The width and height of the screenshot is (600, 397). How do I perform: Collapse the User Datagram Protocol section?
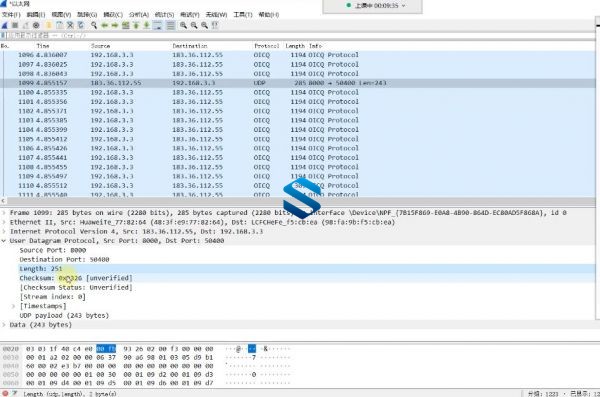(4, 241)
